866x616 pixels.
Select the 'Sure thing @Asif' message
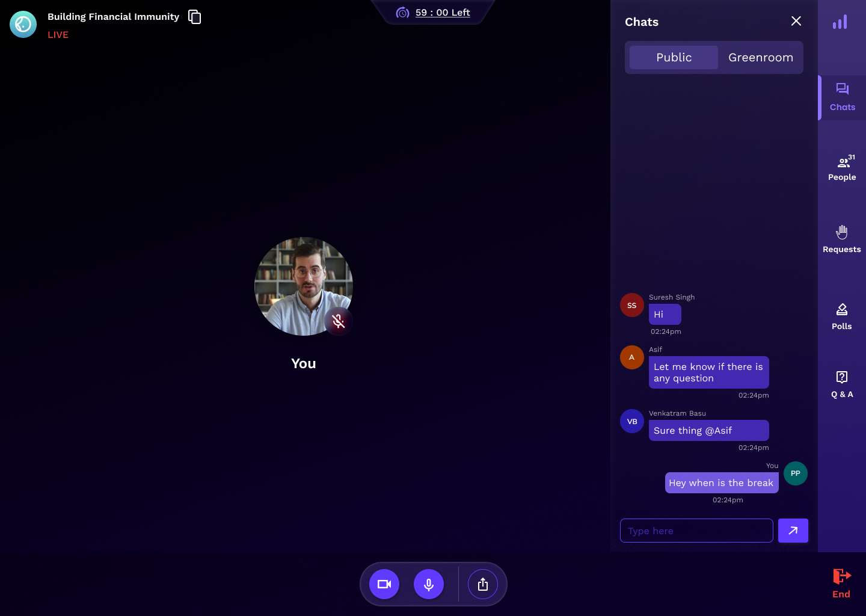point(709,431)
